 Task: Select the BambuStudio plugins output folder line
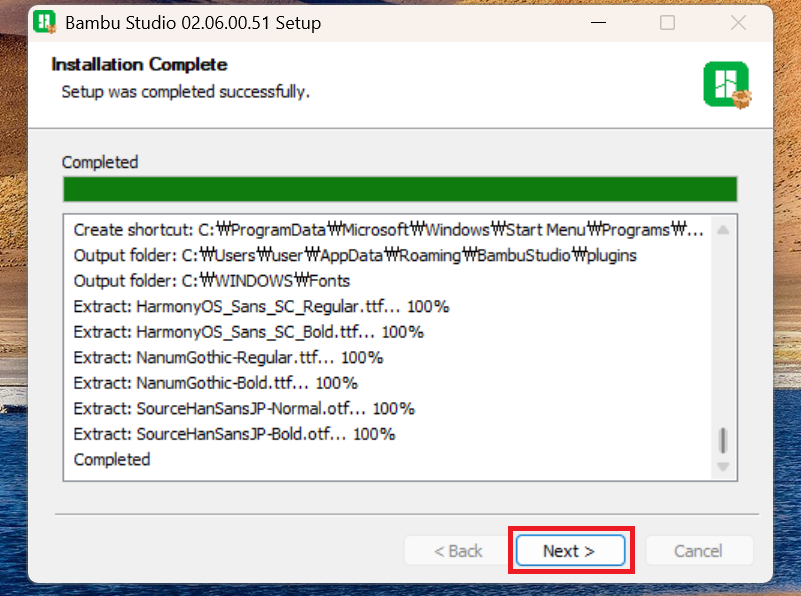pyautogui.click(x=355, y=255)
